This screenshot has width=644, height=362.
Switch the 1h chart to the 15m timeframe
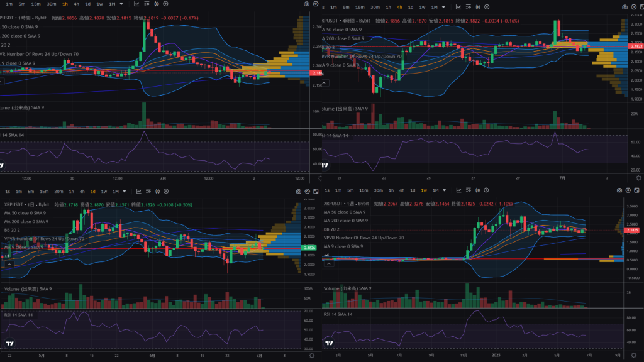36,4
